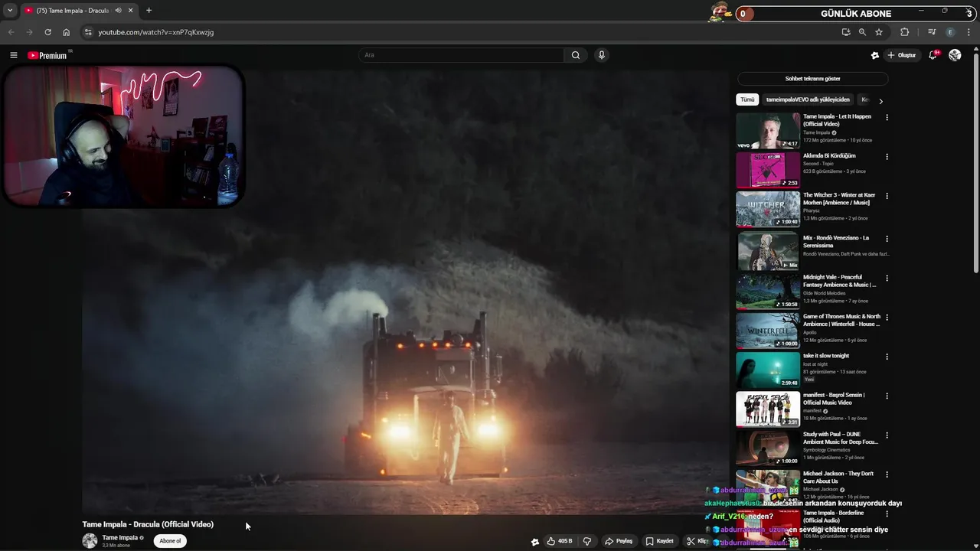
Task: Save video with Kaydet button
Action: tap(659, 541)
